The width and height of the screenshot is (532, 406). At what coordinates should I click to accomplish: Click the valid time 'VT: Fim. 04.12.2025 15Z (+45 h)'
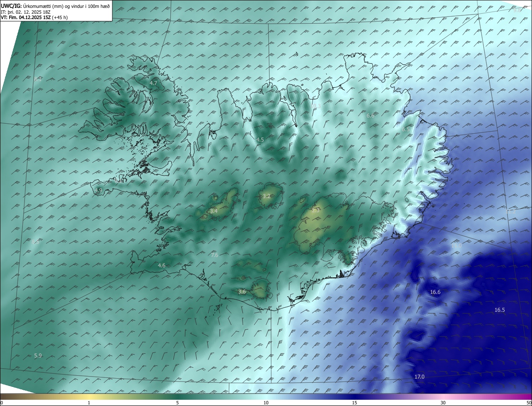click(34, 17)
